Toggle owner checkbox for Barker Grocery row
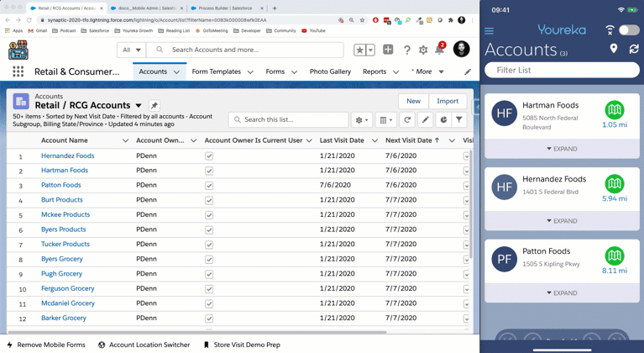The width and height of the screenshot is (644, 353). [x=209, y=319]
